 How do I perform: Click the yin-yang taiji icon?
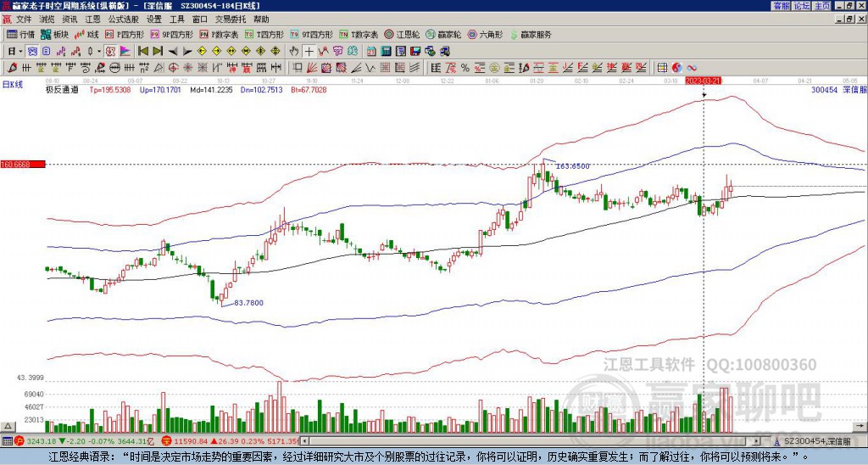[x=676, y=68]
